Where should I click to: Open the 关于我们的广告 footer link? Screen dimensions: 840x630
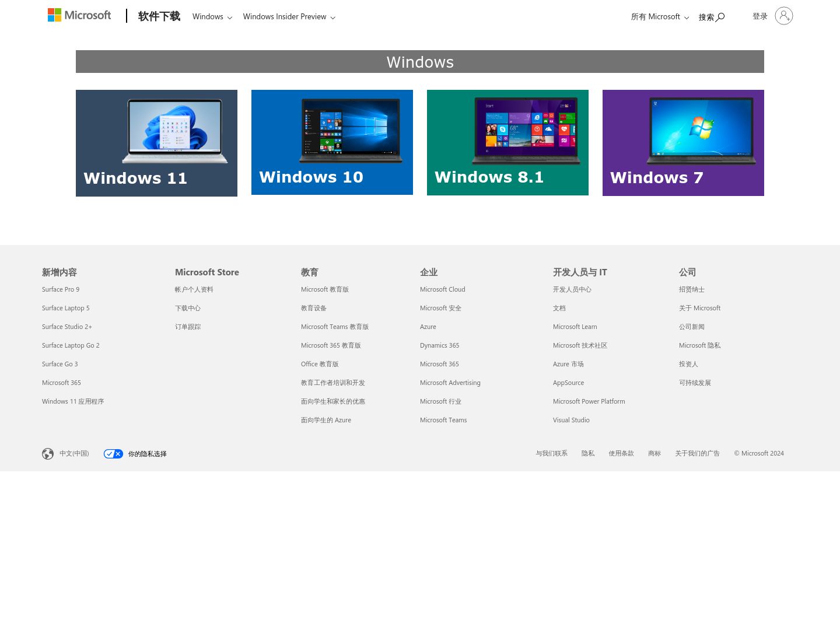pos(698,453)
